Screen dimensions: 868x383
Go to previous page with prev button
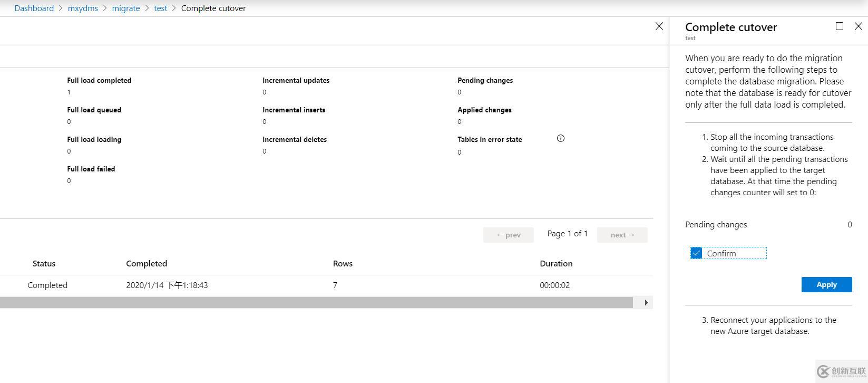(508, 235)
